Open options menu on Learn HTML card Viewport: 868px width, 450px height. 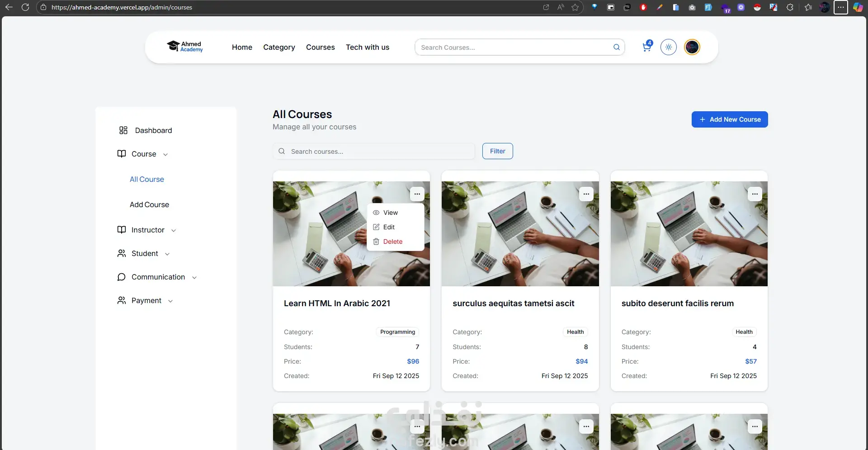pos(417,194)
